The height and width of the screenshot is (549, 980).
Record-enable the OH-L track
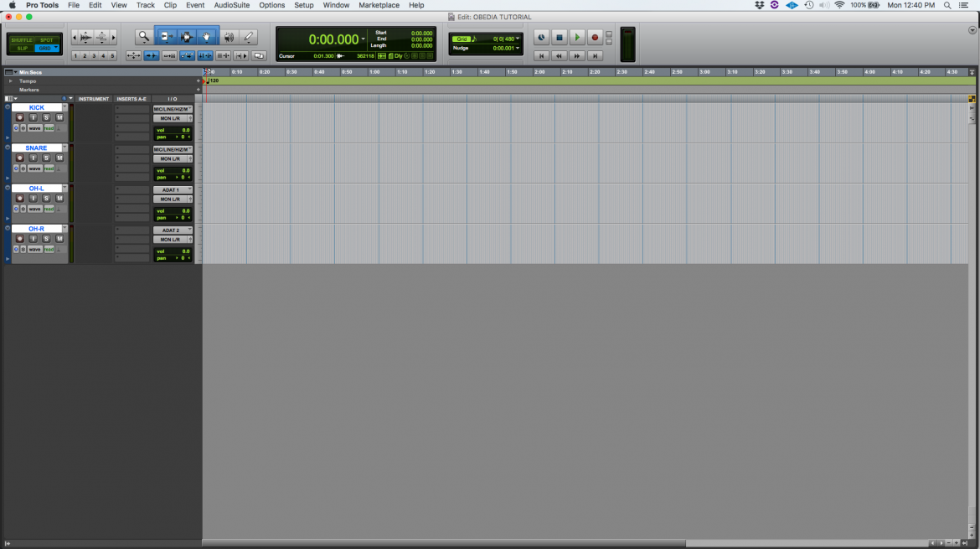pos(20,199)
